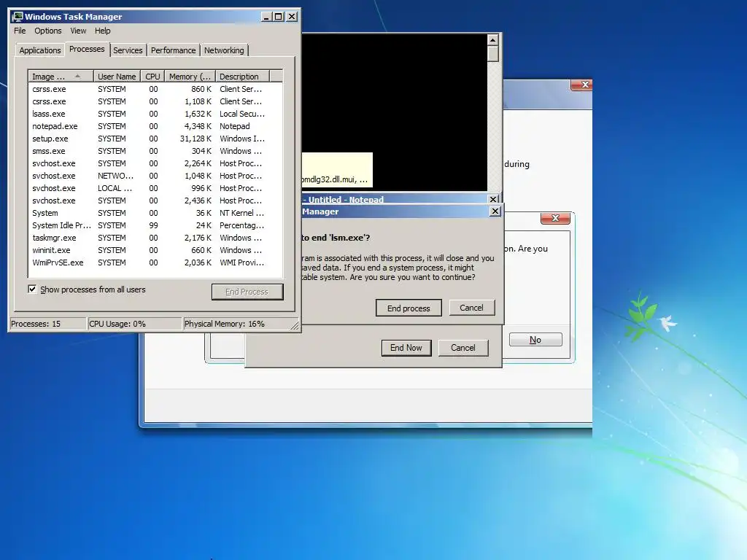Switch to the Networking tab
Image resolution: width=747 pixels, height=560 pixels.
[x=224, y=50]
